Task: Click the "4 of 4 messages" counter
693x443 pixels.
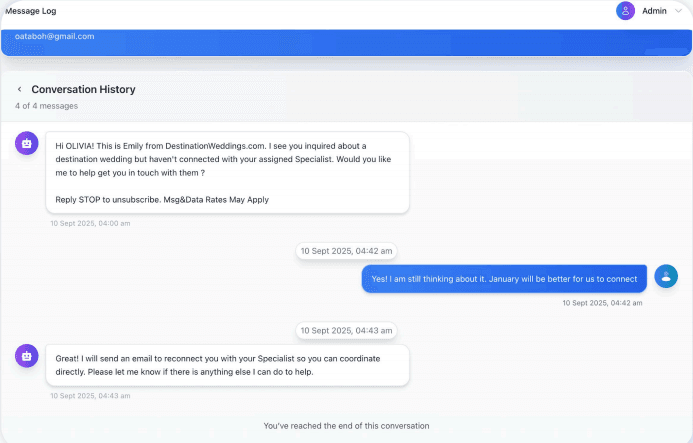Action: pyautogui.click(x=46, y=106)
